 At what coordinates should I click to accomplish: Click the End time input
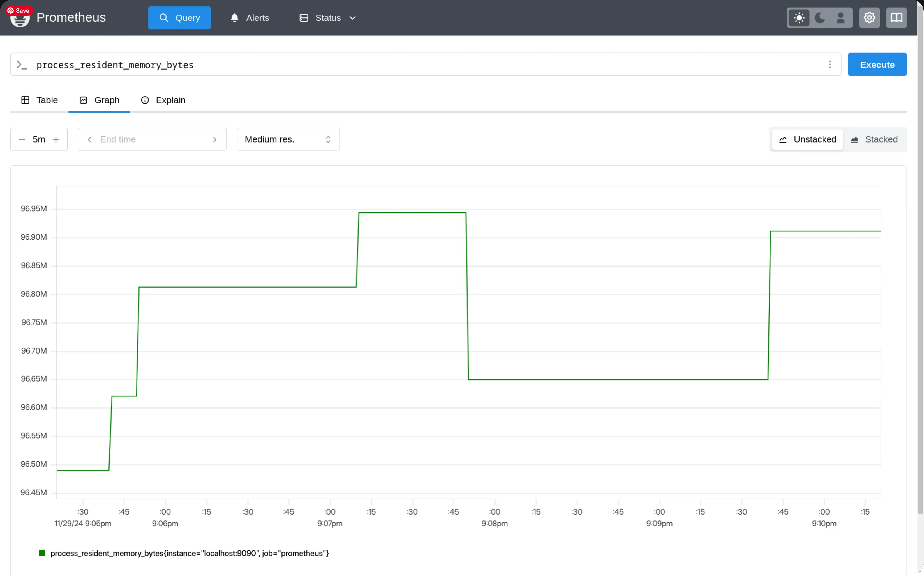152,140
